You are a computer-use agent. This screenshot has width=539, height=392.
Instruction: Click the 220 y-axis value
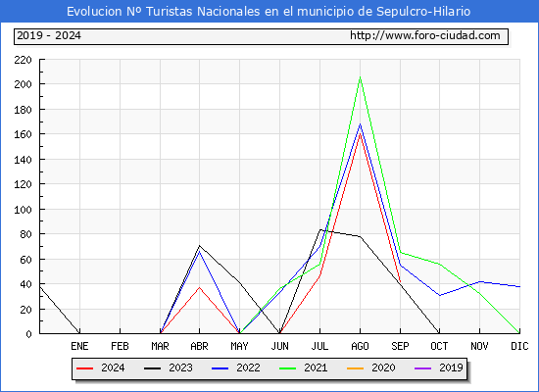(x=23, y=60)
